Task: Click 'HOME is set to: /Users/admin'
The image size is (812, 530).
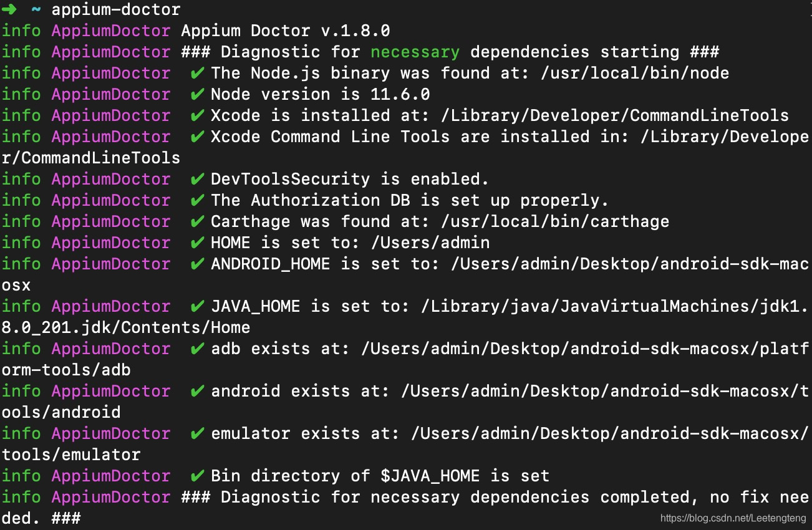Action: [350, 243]
